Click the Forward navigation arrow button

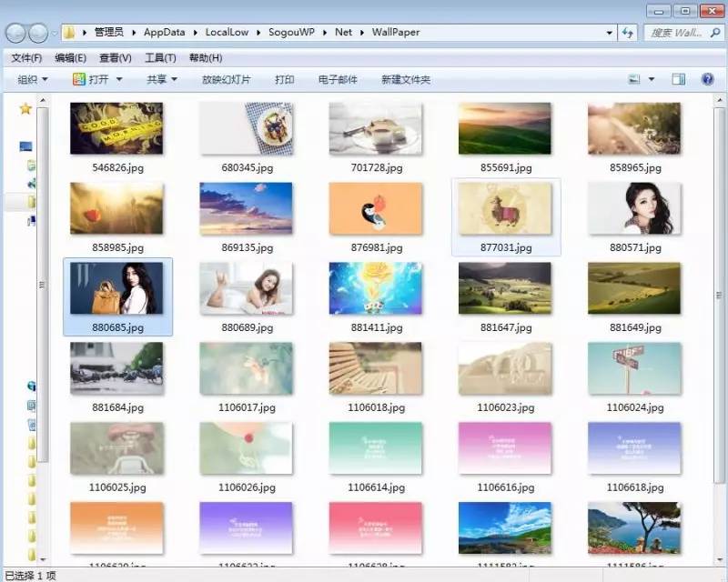pos(39,33)
